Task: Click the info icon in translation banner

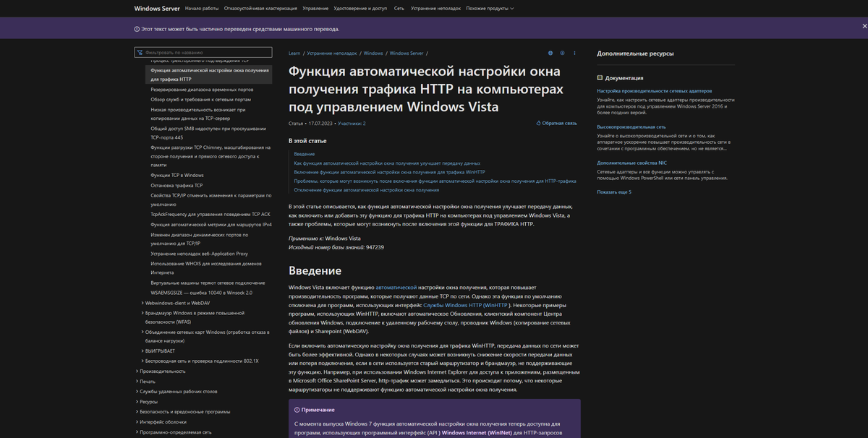Action: pyautogui.click(x=137, y=29)
